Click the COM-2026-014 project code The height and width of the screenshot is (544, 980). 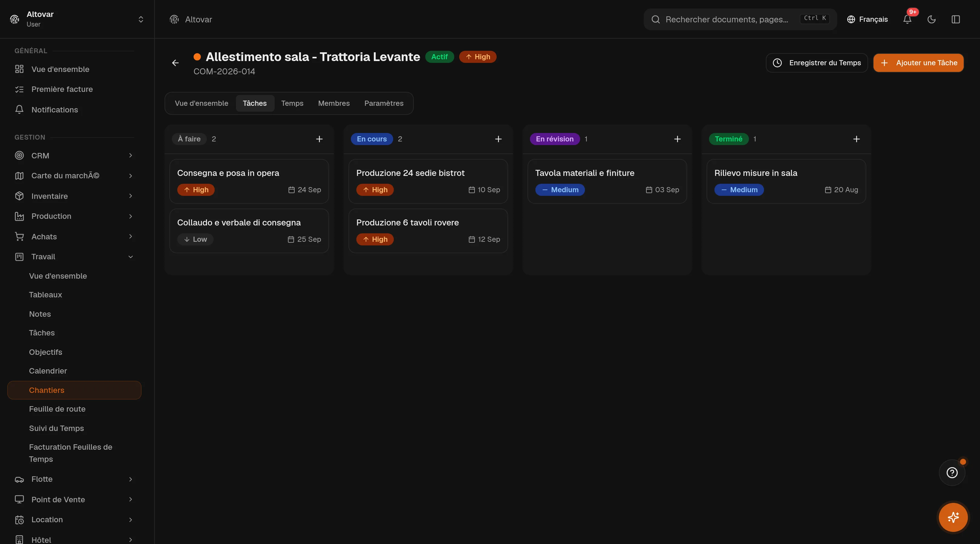[224, 71]
